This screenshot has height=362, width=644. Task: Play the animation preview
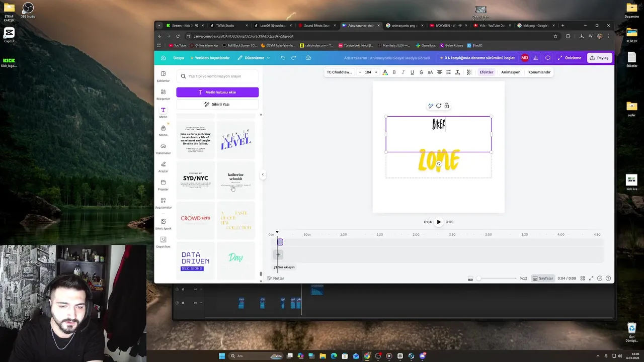[x=438, y=222]
